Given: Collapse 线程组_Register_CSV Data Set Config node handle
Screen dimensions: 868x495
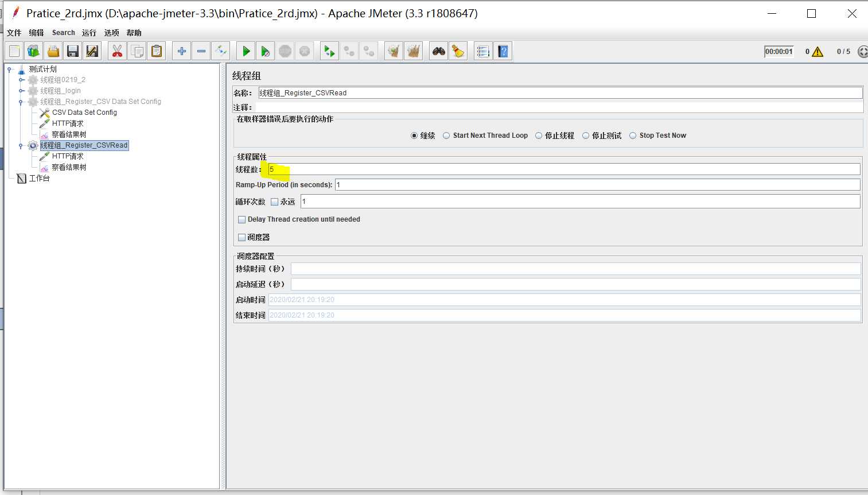Looking at the screenshot, I should tap(21, 102).
